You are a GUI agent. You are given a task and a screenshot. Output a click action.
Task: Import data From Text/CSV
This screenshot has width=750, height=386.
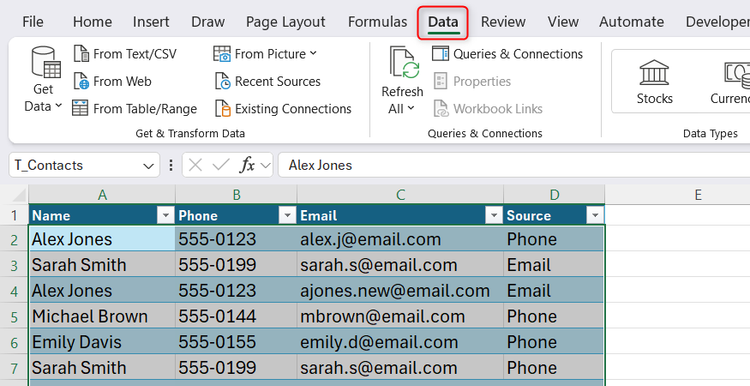125,54
